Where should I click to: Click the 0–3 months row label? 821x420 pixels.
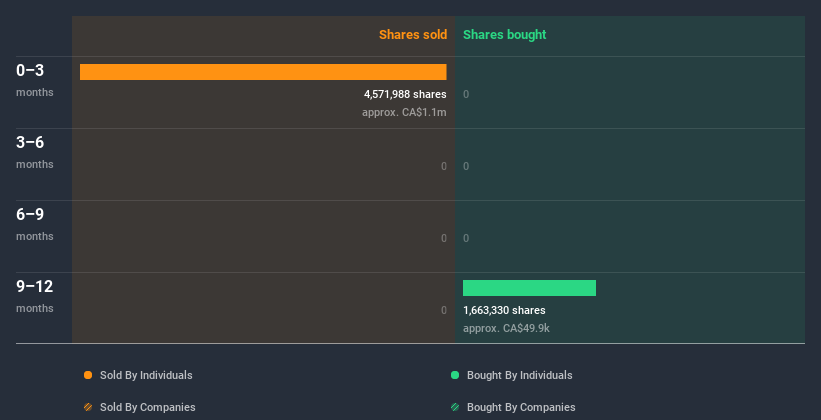(35, 80)
